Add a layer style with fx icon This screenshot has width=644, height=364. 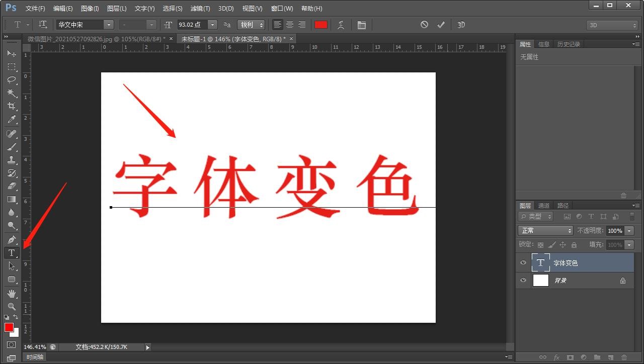[556, 357]
